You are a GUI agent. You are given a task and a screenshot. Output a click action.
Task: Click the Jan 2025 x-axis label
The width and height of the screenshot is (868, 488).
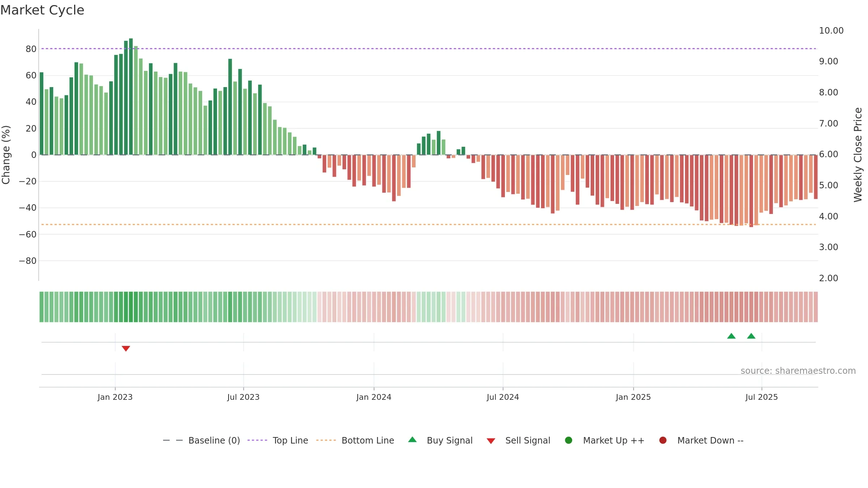(x=633, y=397)
